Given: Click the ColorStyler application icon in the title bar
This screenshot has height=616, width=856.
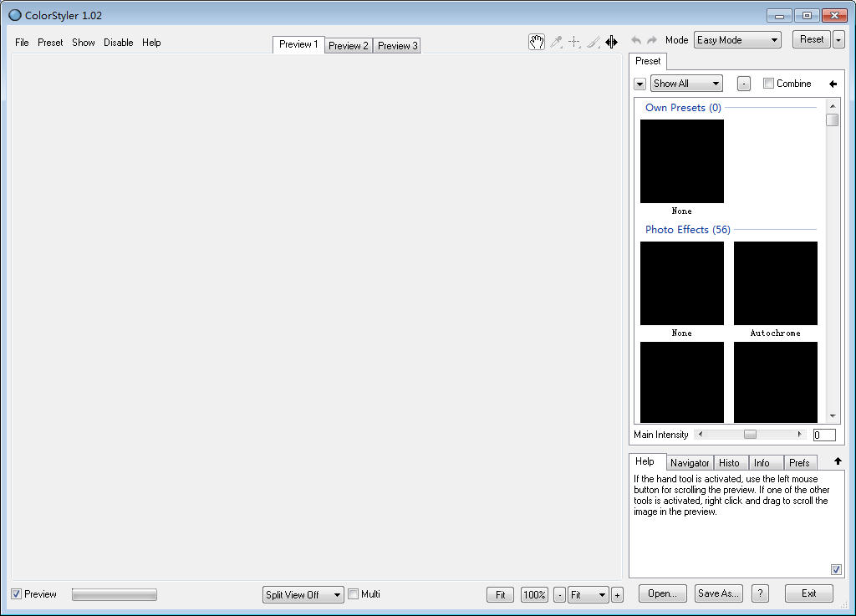Looking at the screenshot, I should (x=15, y=15).
